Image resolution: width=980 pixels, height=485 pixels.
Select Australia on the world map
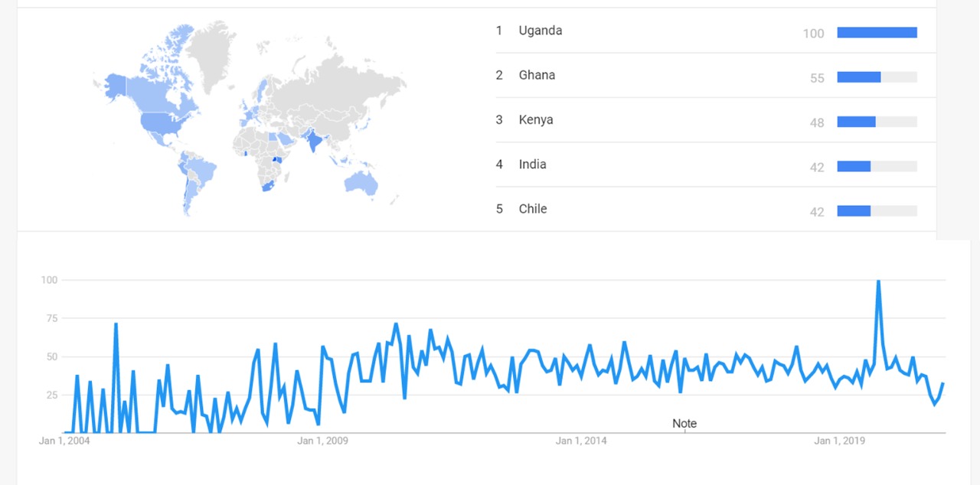pos(360,181)
